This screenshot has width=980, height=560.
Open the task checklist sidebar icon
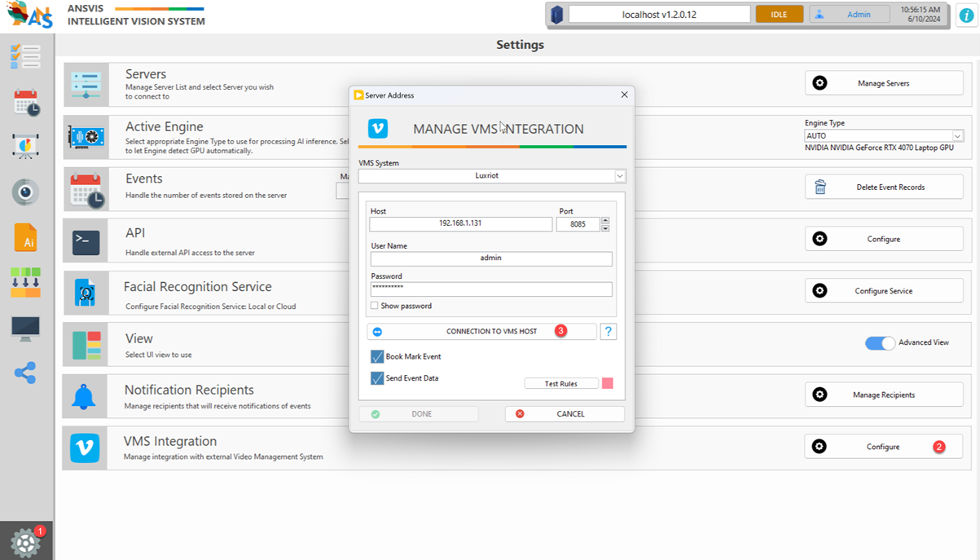(x=25, y=57)
